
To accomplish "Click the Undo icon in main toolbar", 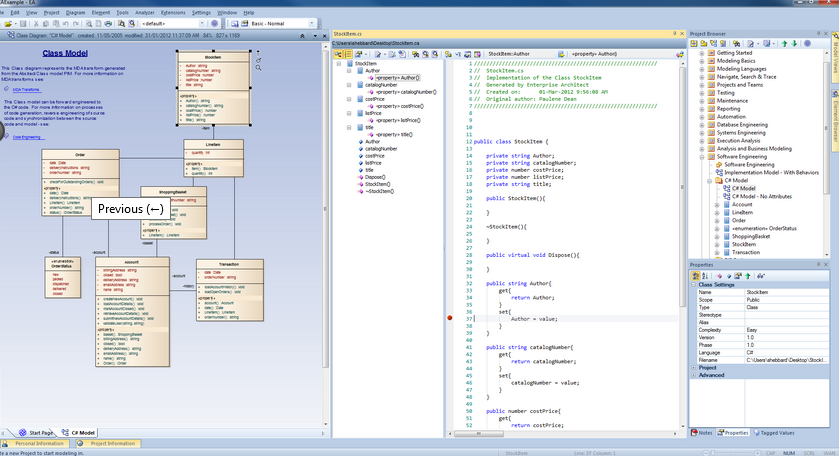I will [65, 24].
